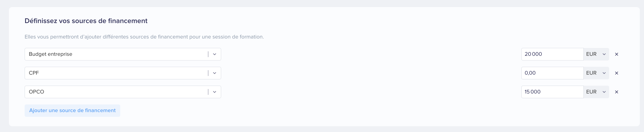
Task: Remove the OPCO funding row
Action: [x=616, y=92]
